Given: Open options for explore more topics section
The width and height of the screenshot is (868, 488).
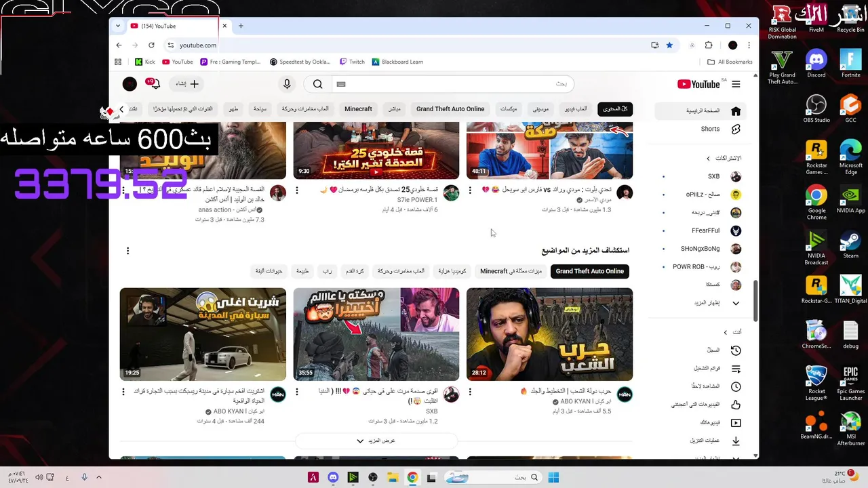Looking at the screenshot, I should (127, 251).
